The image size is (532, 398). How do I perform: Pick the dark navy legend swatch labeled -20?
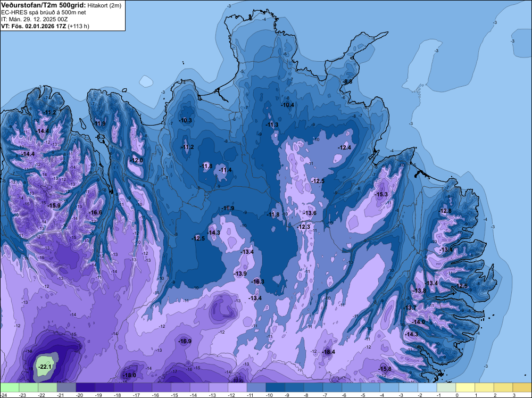pyautogui.click(x=86, y=387)
